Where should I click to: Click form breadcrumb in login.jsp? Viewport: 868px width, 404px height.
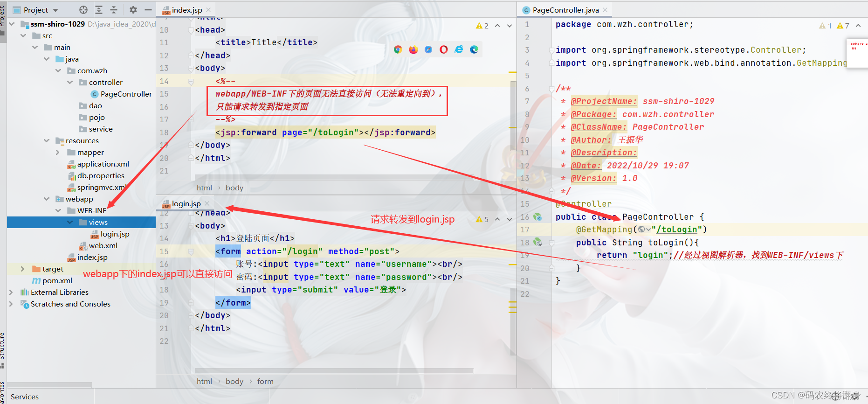(x=265, y=381)
